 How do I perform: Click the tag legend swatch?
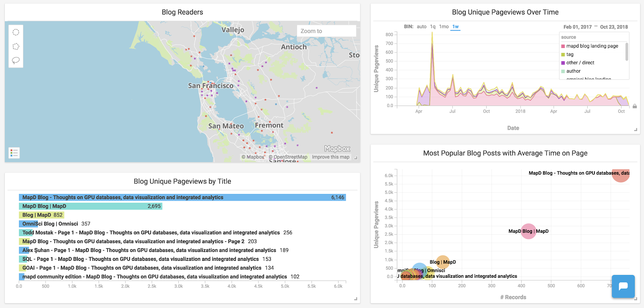pos(563,55)
